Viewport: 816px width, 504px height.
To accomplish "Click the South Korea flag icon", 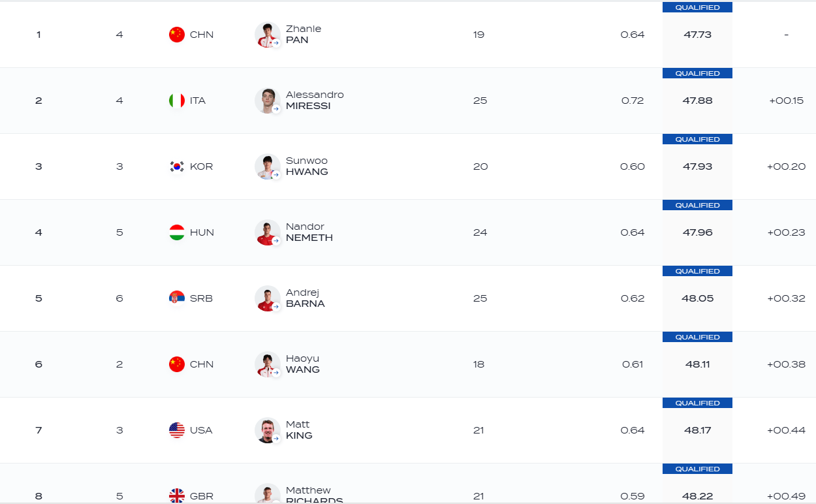I will coord(177,166).
